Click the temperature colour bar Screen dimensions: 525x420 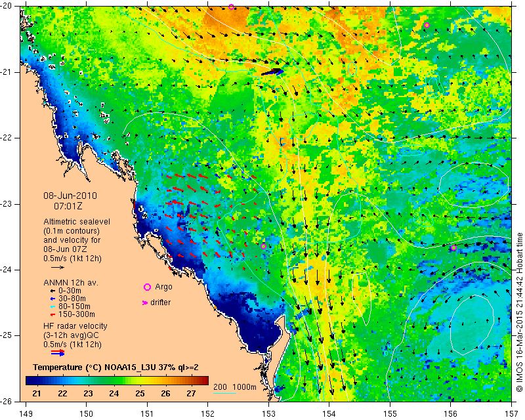click(x=117, y=381)
